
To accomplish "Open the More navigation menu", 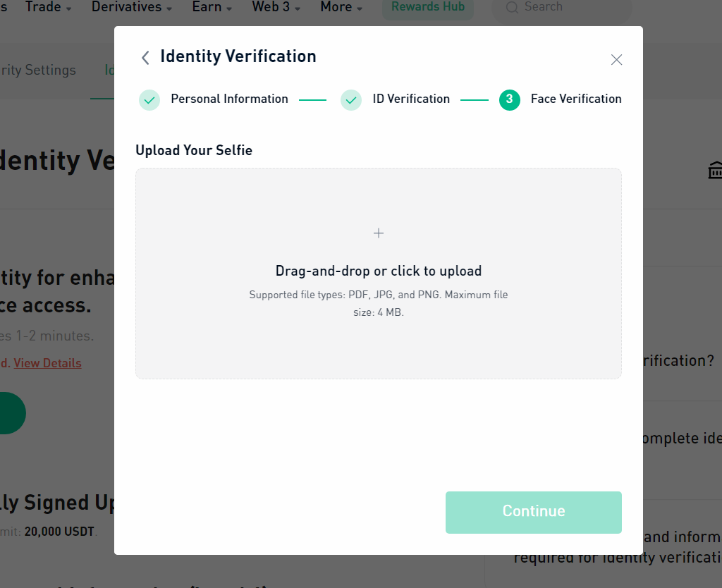I will 341,7.
